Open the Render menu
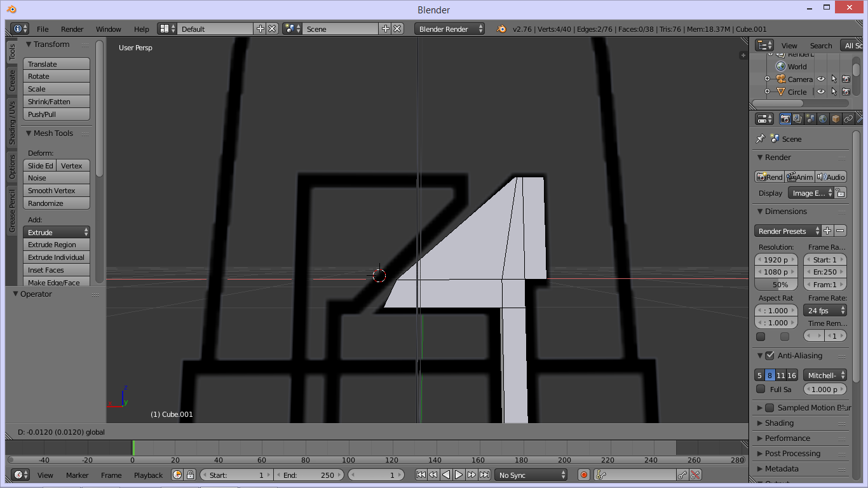 coord(72,29)
